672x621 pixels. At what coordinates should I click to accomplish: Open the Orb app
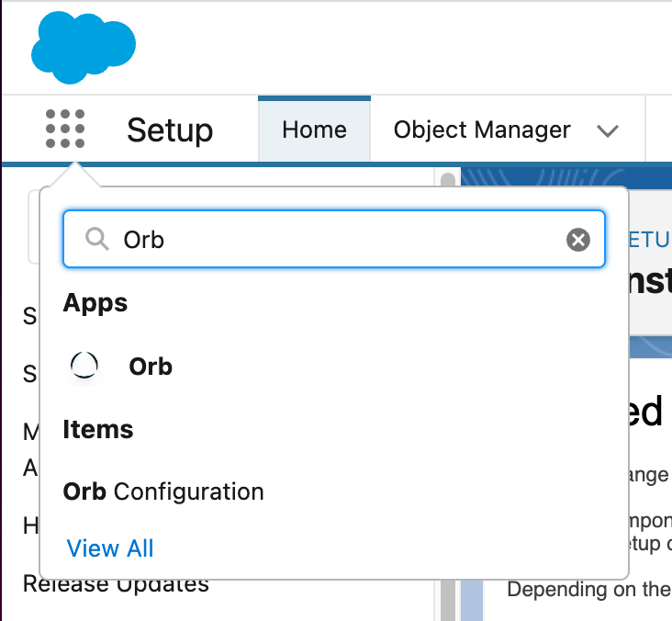pos(151,367)
